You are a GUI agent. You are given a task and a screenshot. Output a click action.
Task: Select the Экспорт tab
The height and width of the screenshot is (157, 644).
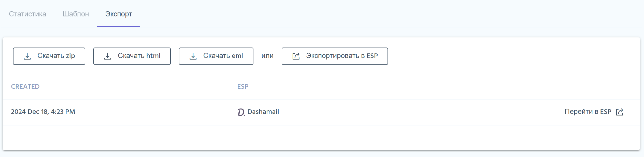click(x=119, y=14)
